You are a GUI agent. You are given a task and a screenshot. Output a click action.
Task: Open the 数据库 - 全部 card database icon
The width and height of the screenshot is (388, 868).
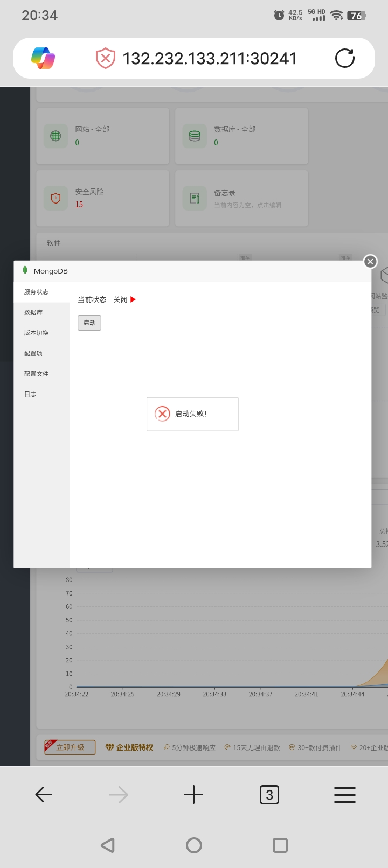click(195, 136)
